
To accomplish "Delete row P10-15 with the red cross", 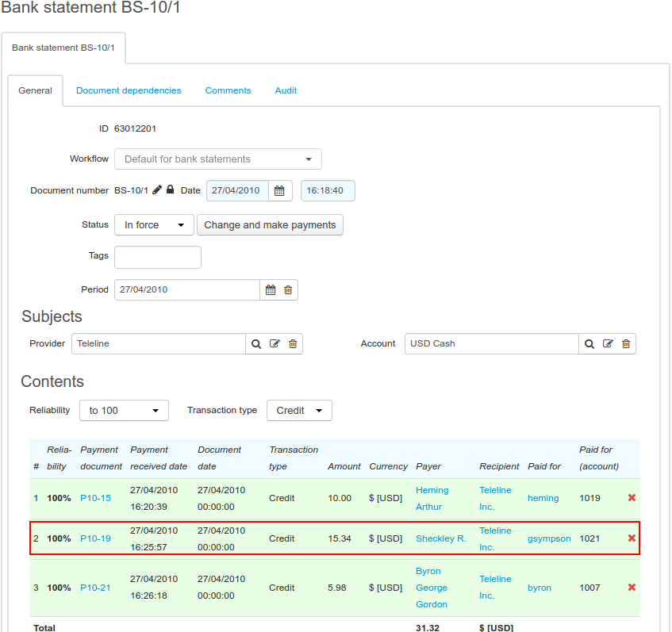I will coord(632,497).
